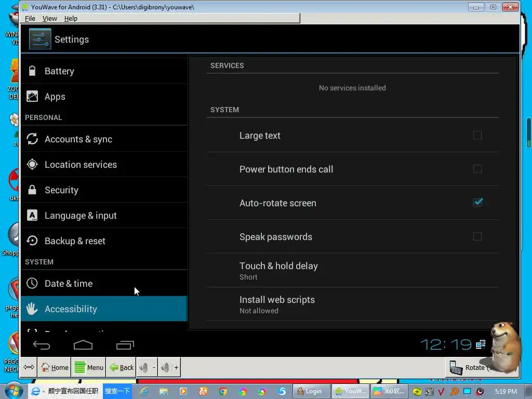Click the YouWave Back button
Viewport: 532px width, 399px height.
(121, 367)
